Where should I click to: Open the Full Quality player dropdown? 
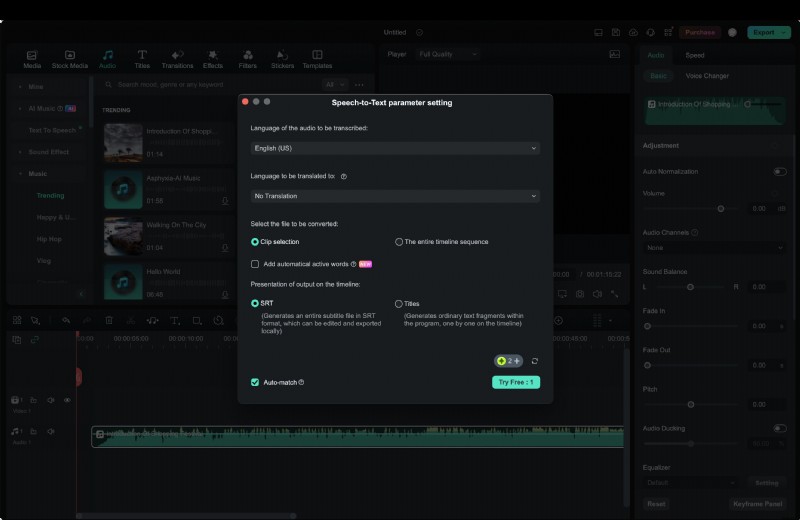pos(446,54)
